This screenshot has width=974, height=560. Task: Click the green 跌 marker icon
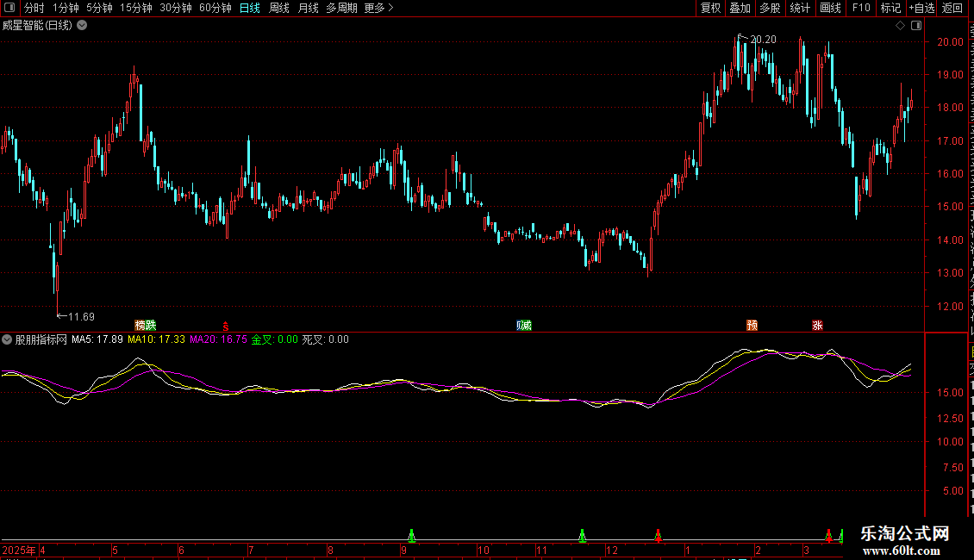point(151,326)
